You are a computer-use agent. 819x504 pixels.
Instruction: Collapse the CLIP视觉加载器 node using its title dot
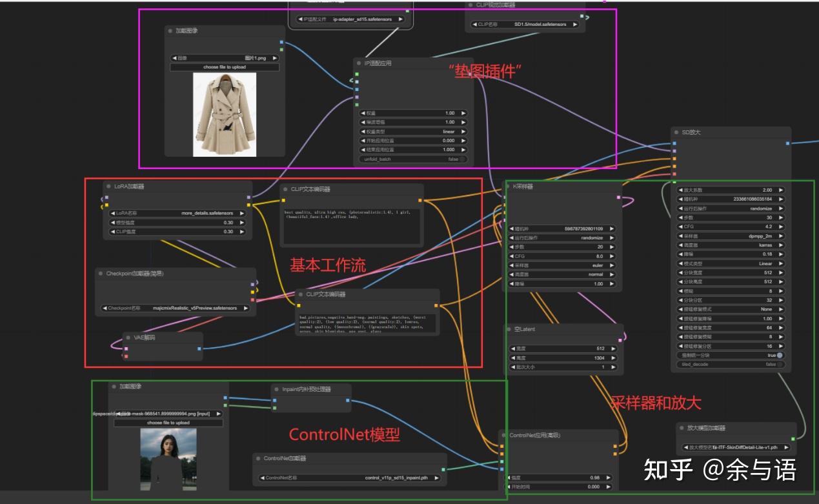(x=470, y=5)
